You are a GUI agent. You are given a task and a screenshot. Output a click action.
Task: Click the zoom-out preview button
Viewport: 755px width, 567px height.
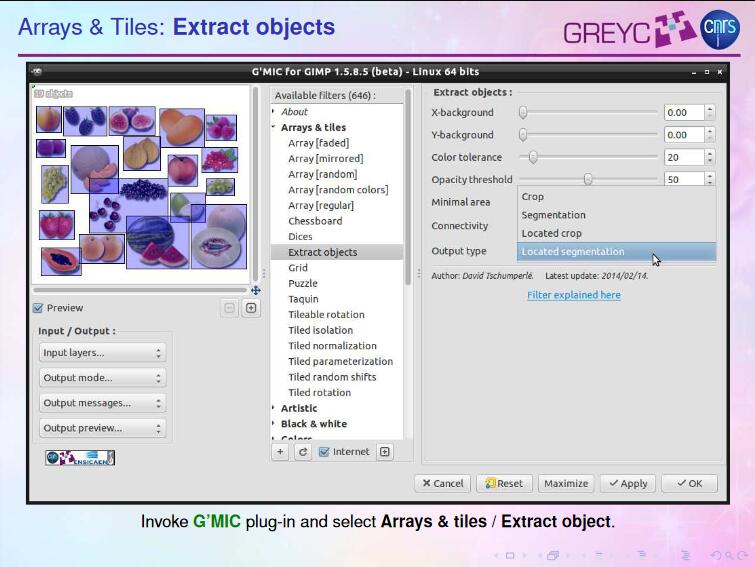(x=230, y=308)
